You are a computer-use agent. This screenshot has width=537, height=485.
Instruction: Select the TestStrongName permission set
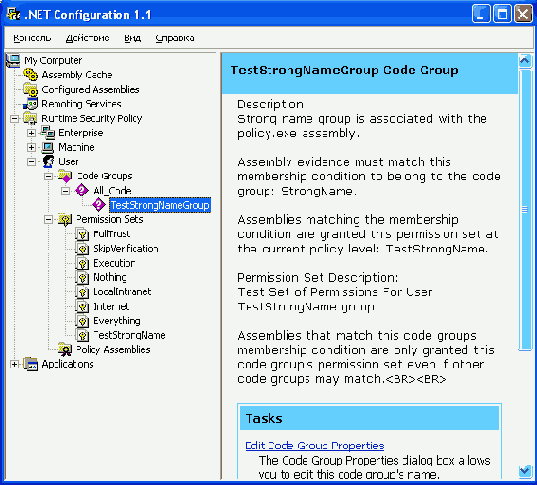coord(129,335)
